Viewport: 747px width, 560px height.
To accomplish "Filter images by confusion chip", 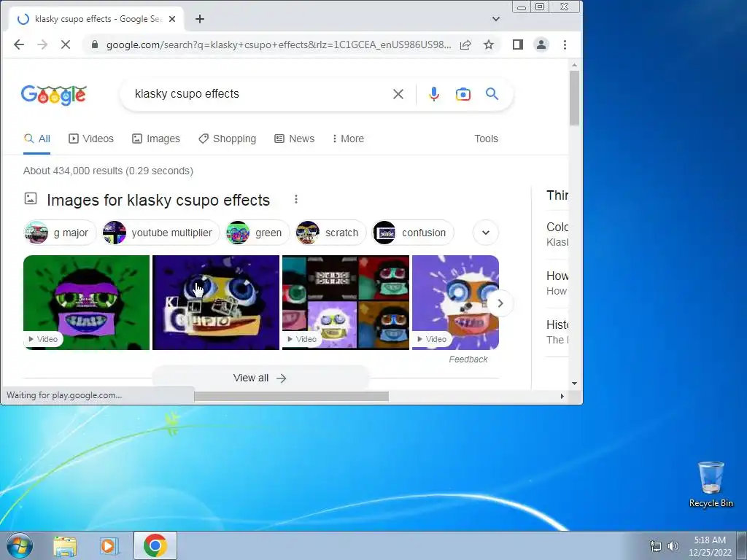I will point(413,233).
